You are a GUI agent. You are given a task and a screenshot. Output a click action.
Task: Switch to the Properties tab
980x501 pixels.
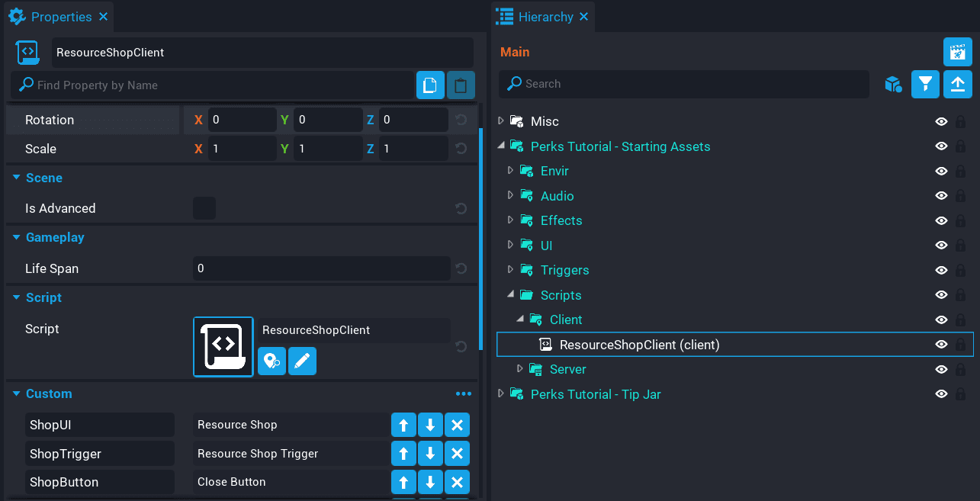(61, 17)
